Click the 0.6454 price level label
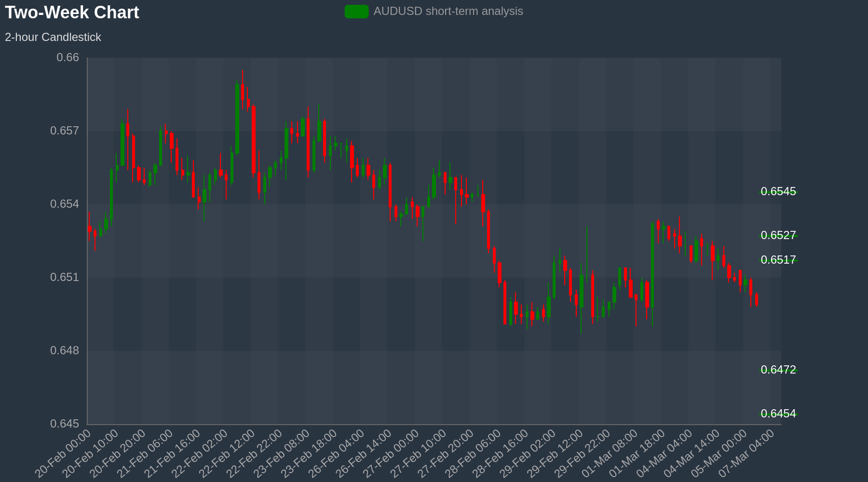The image size is (868, 482). tap(778, 414)
